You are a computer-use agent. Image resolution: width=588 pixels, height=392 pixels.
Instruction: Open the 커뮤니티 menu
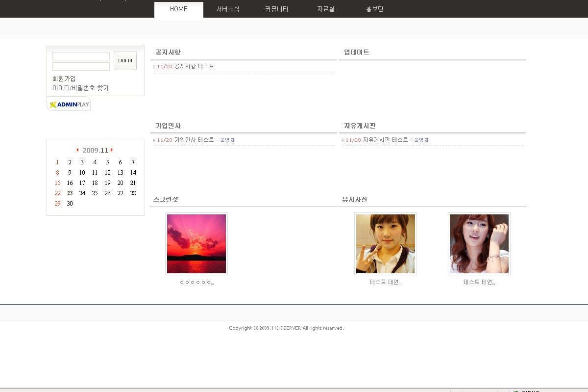pos(277,9)
